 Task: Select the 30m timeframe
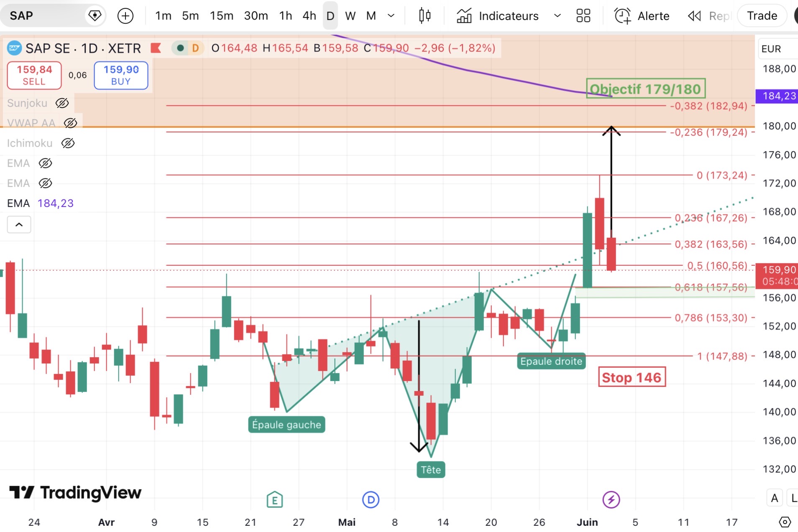pos(256,16)
